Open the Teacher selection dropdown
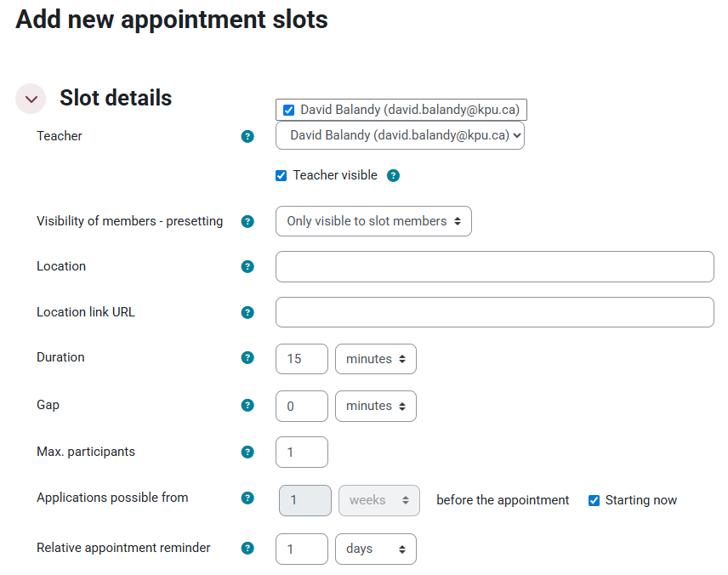This screenshot has height=575, width=728. 400,135
